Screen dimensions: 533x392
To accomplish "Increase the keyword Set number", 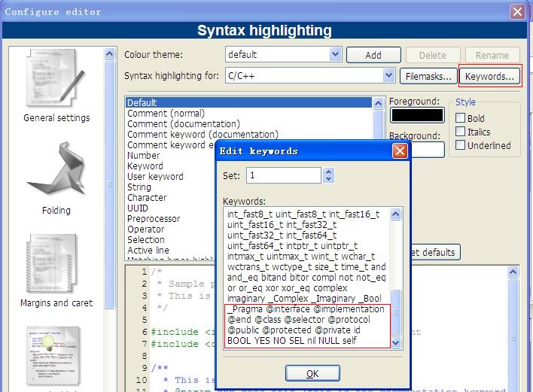I will (328, 172).
